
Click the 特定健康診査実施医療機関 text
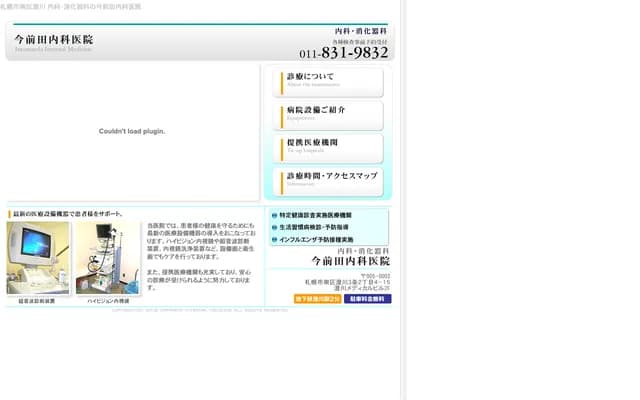point(315,215)
